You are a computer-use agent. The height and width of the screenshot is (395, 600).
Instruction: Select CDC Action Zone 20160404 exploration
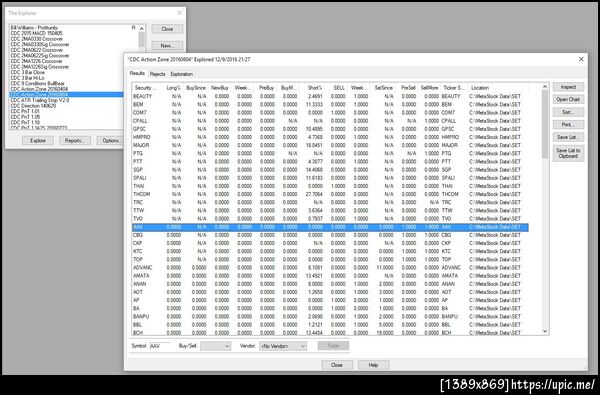pos(39,89)
